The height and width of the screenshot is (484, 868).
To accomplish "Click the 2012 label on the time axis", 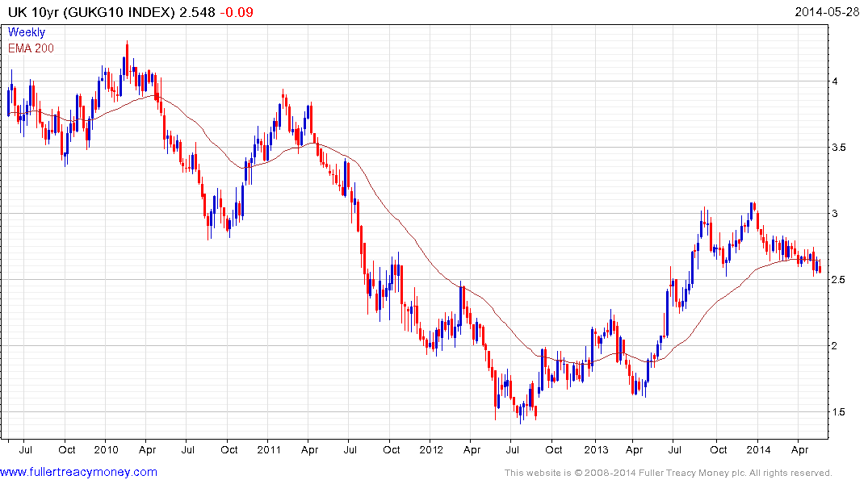I will pos(431,449).
